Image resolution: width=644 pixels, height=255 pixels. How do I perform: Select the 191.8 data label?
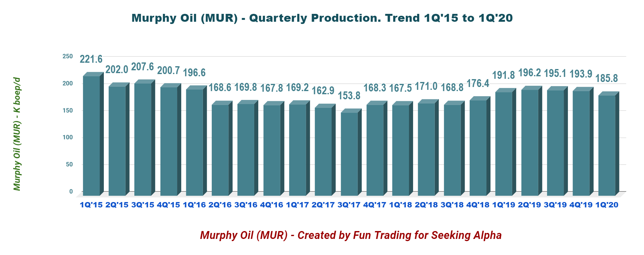(x=504, y=75)
